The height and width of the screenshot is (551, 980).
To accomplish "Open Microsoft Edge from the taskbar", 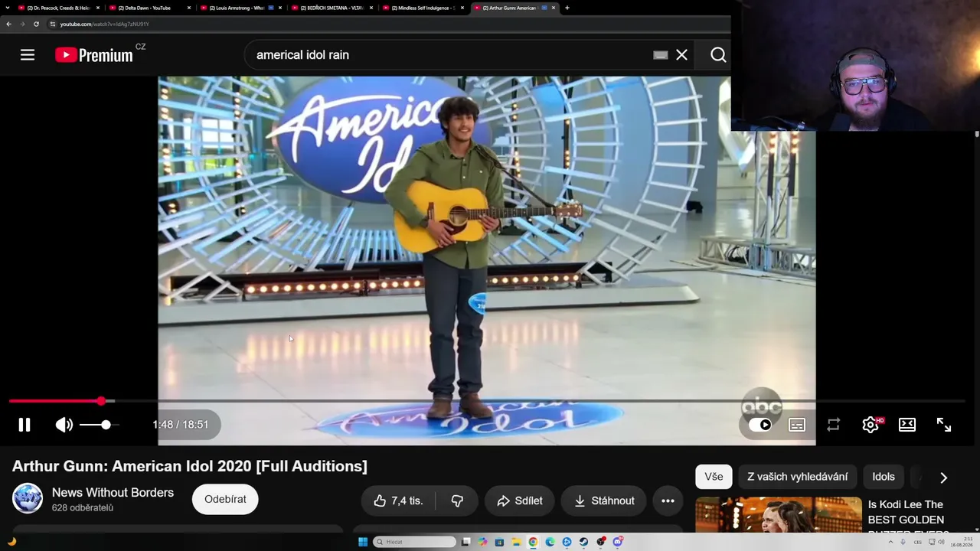I will click(550, 542).
